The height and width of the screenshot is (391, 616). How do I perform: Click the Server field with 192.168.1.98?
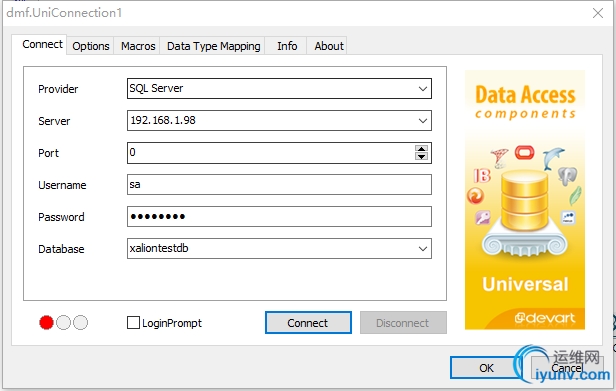click(x=279, y=121)
